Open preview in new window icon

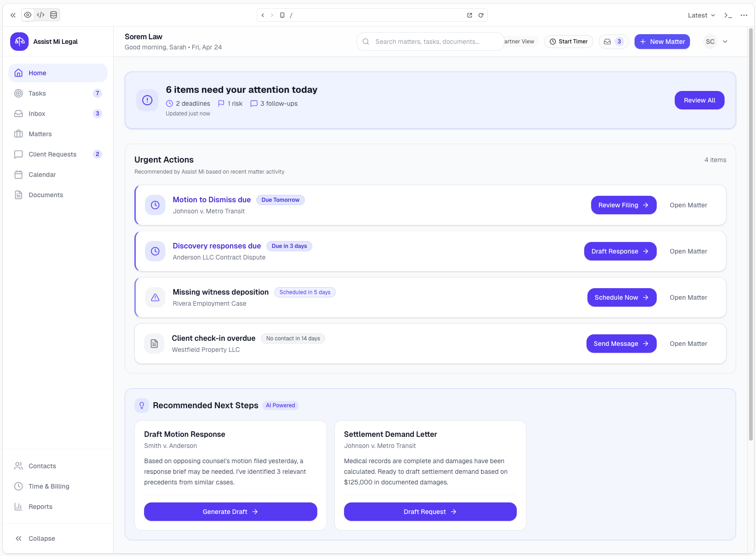click(470, 15)
